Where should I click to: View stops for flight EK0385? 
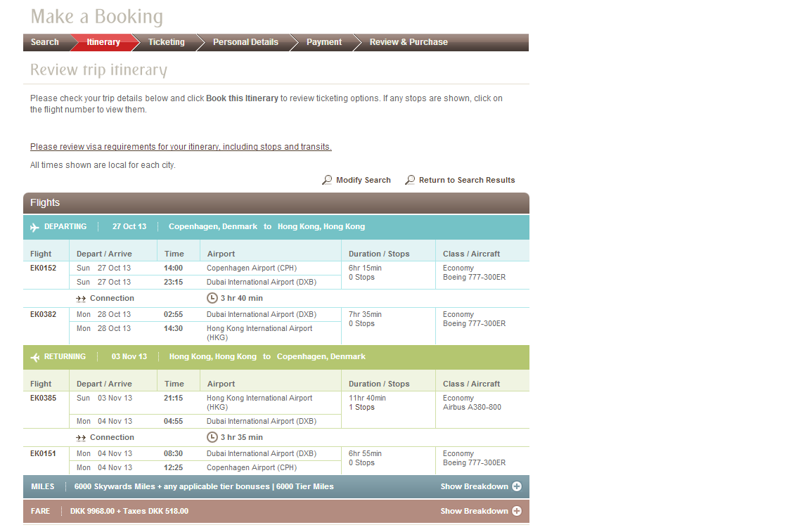(44, 398)
